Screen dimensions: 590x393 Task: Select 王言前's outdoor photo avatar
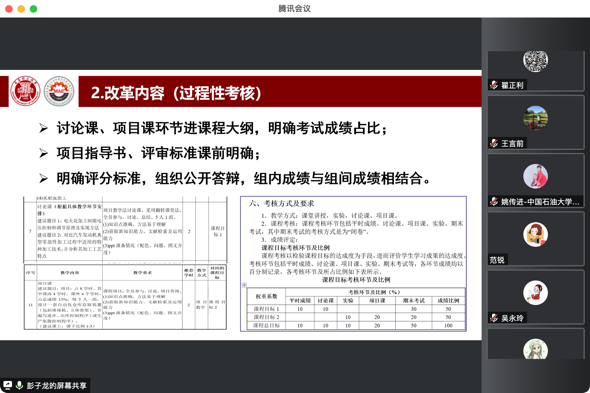click(x=535, y=118)
